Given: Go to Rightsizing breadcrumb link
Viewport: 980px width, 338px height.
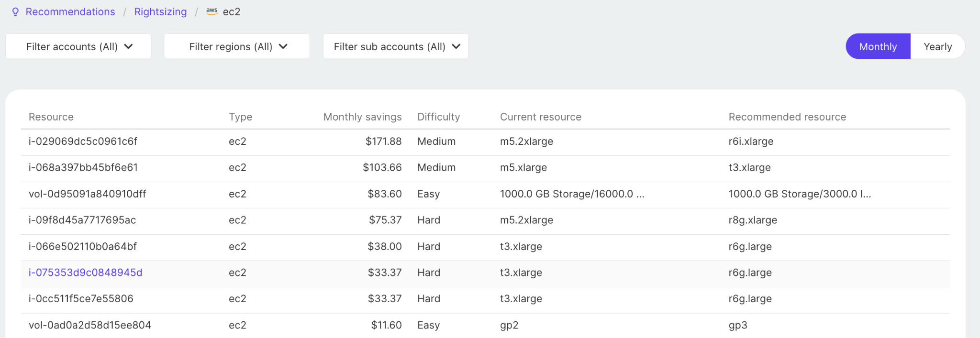Looking at the screenshot, I should 160,12.
